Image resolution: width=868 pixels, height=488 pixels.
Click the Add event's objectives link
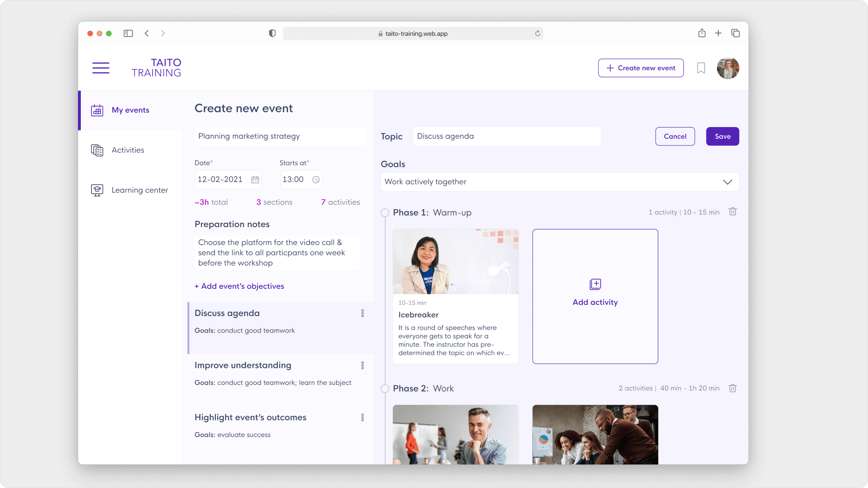tap(239, 286)
